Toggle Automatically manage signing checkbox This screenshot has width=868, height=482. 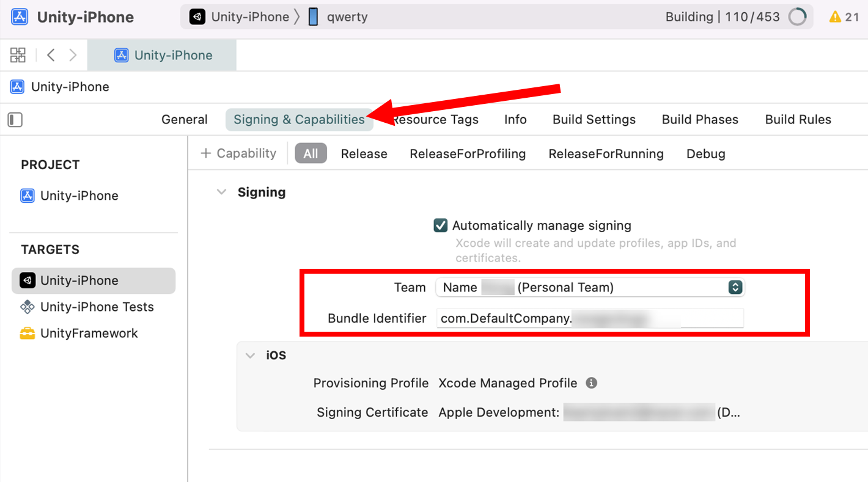[440, 225]
